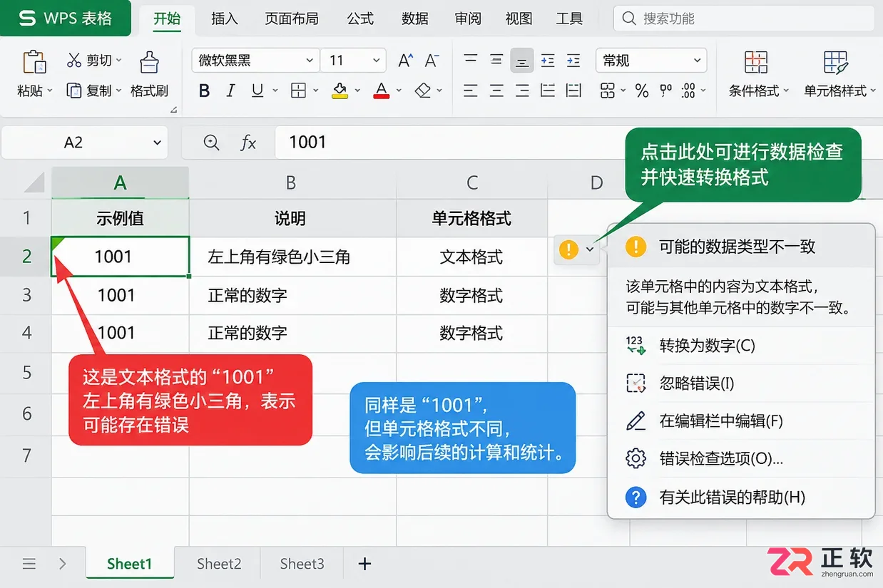Increase font size with the larger A icon
This screenshot has width=883, height=588.
coord(405,61)
